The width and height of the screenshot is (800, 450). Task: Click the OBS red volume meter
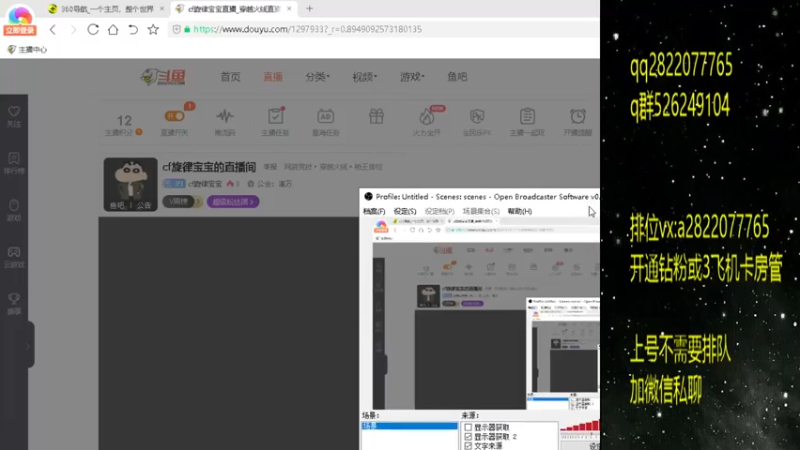[580, 426]
